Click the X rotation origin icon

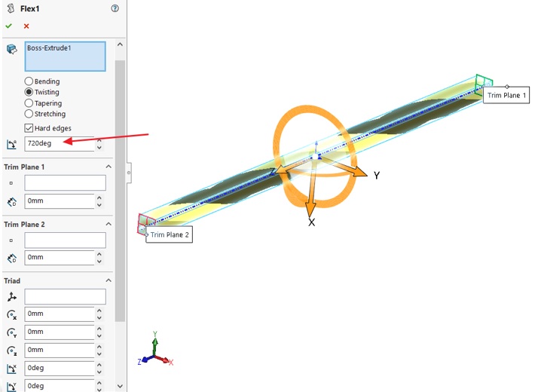pyautogui.click(x=11, y=314)
